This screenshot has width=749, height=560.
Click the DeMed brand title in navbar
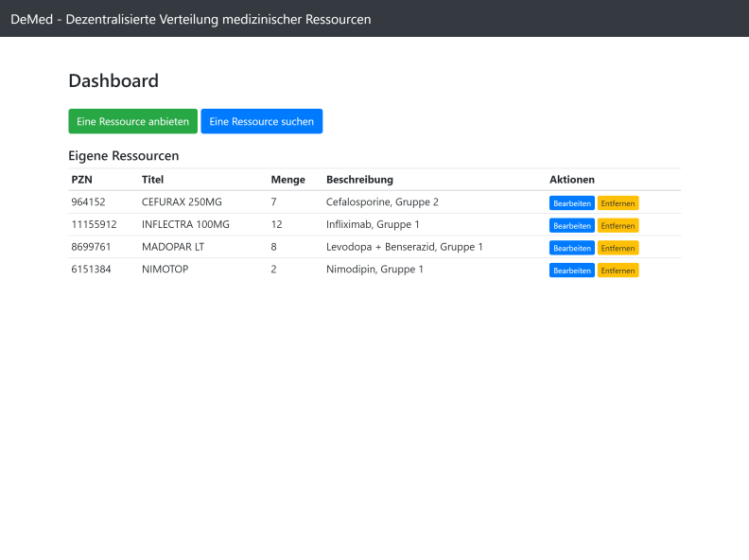click(191, 19)
